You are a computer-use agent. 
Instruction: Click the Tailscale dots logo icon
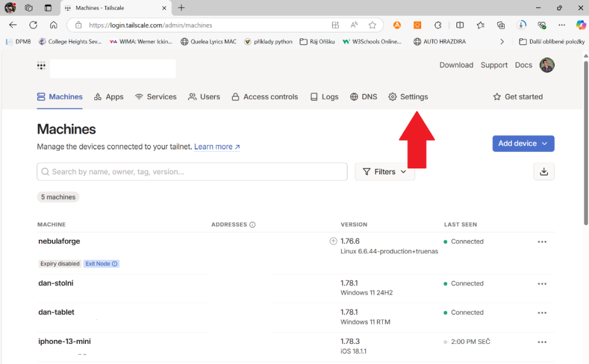coord(41,65)
